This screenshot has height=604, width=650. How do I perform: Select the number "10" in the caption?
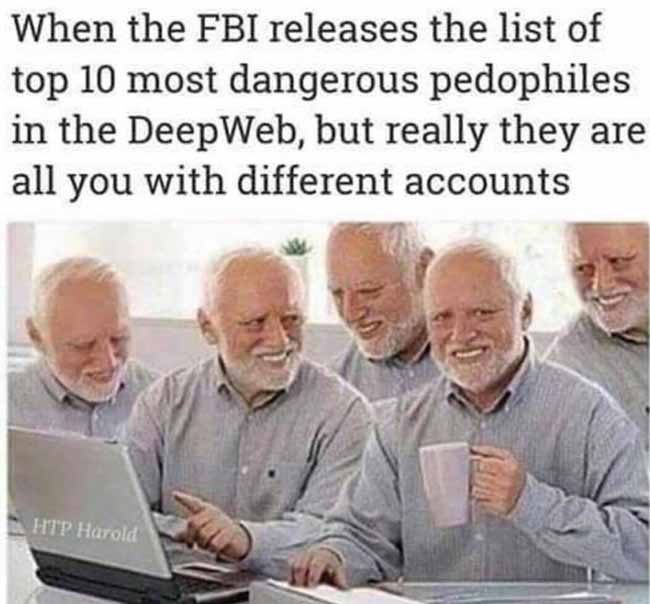click(98, 80)
